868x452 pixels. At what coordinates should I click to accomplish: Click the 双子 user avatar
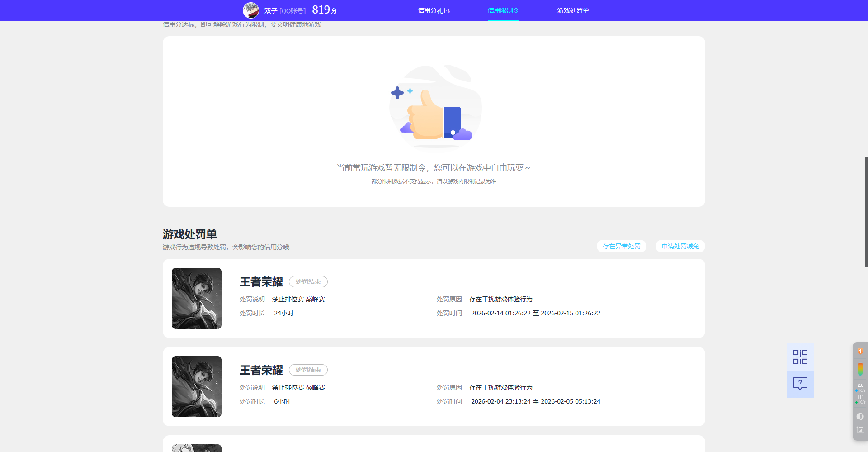[251, 10]
